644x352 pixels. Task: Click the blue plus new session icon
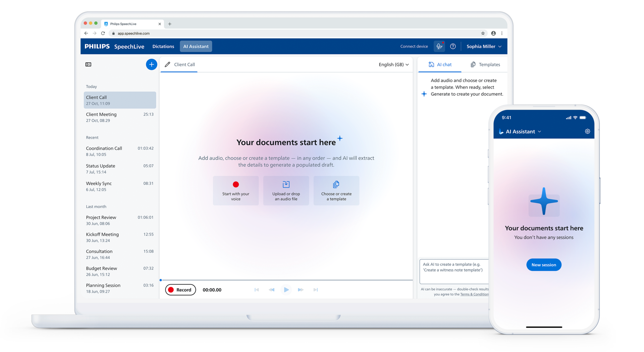151,64
